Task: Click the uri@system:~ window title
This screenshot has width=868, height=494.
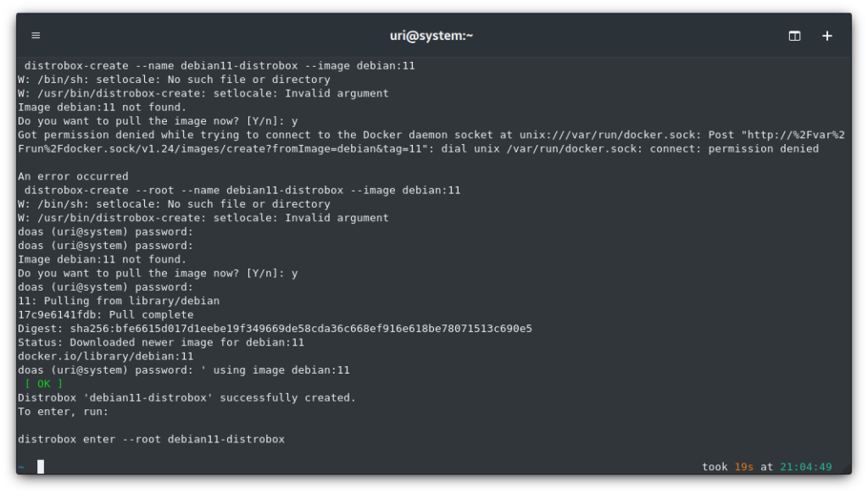Action: point(431,36)
